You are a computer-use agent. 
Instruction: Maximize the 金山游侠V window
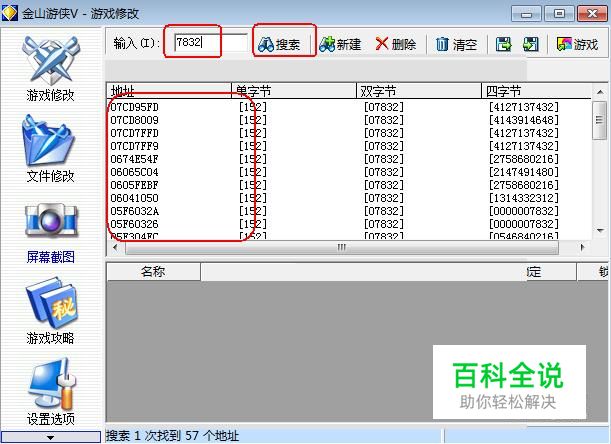click(x=559, y=14)
